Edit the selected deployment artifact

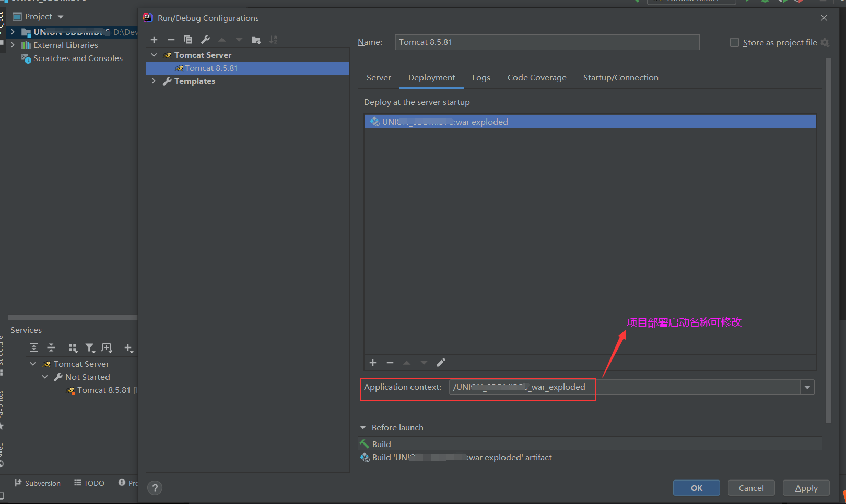point(441,363)
